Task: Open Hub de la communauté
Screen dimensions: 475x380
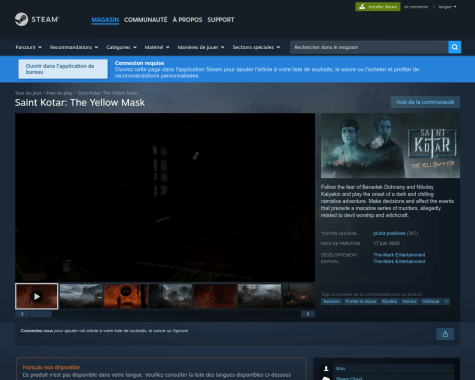Action: coord(425,102)
